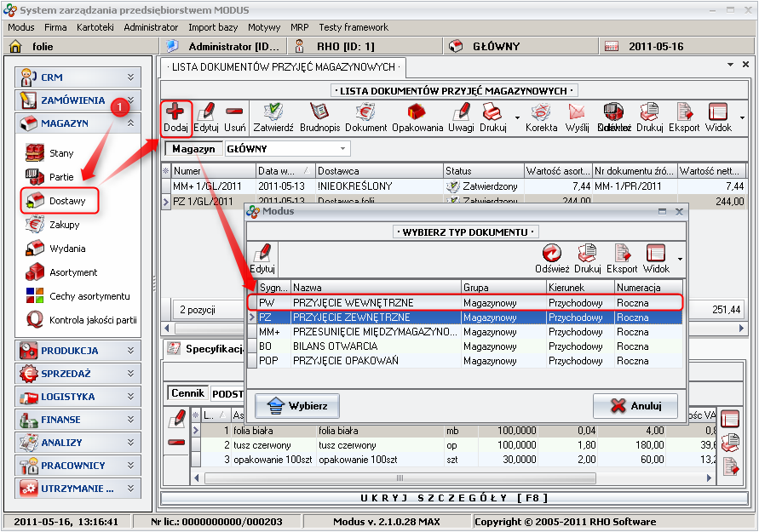Viewport: 759px width, 532px height.
Task: Click UKRYJ SZCZEGÓŁY at the bottom
Action: click(457, 497)
